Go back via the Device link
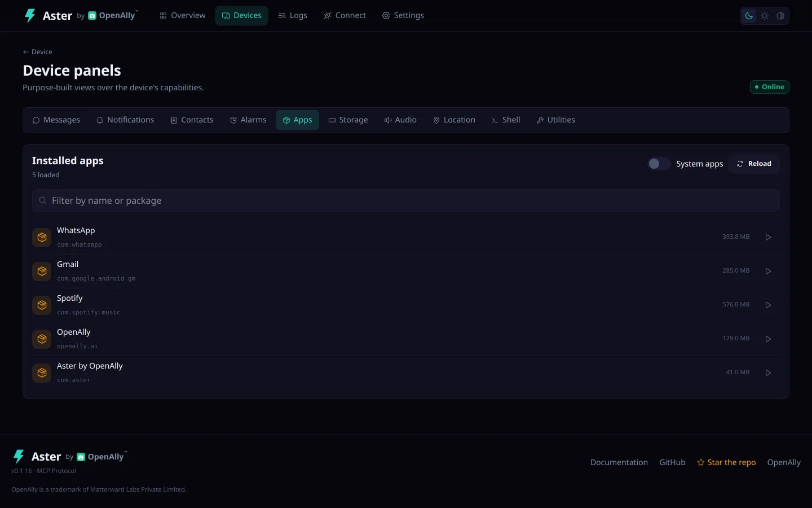Screen dimensions: 812x508 tap(38, 52)
